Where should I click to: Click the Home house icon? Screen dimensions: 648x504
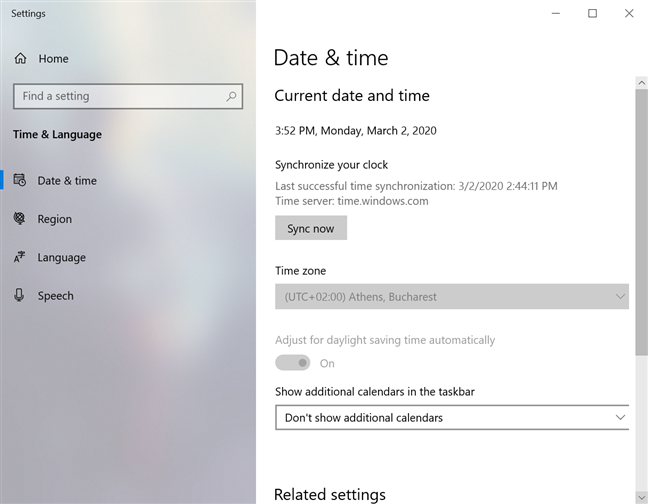(x=20, y=59)
